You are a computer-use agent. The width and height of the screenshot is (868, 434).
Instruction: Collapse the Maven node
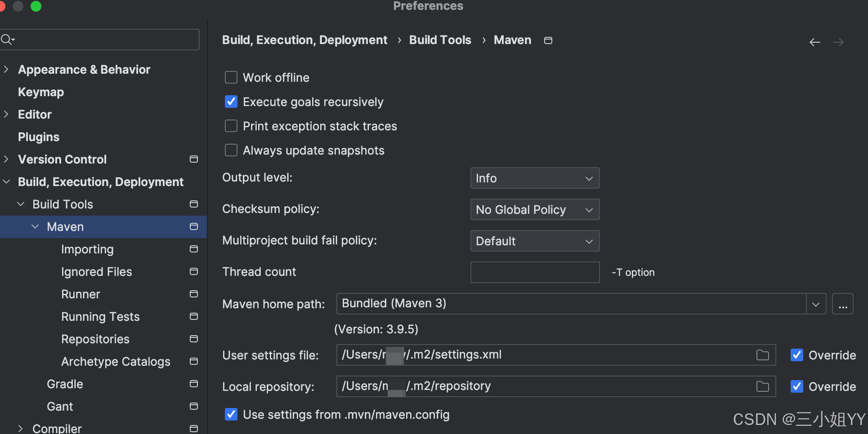coord(35,226)
